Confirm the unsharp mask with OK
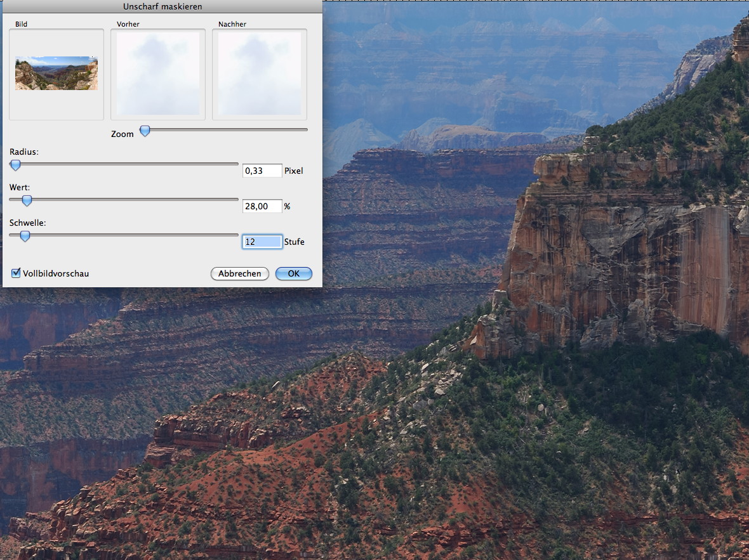This screenshot has width=749, height=560. pos(293,273)
